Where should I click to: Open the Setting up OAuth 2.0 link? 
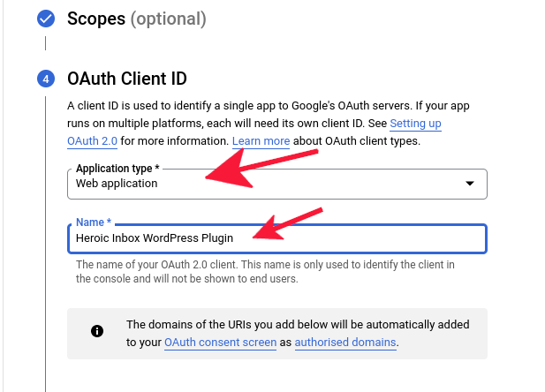point(415,124)
